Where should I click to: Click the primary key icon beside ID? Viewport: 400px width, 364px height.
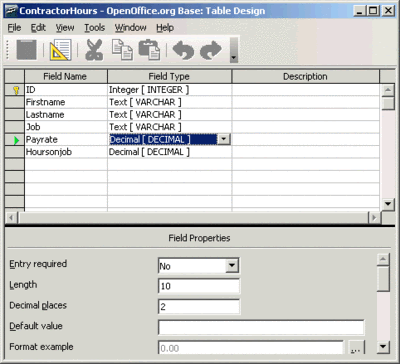16,90
